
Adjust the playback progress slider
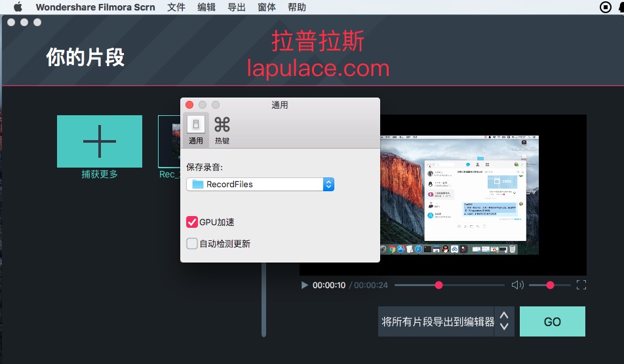449,285
